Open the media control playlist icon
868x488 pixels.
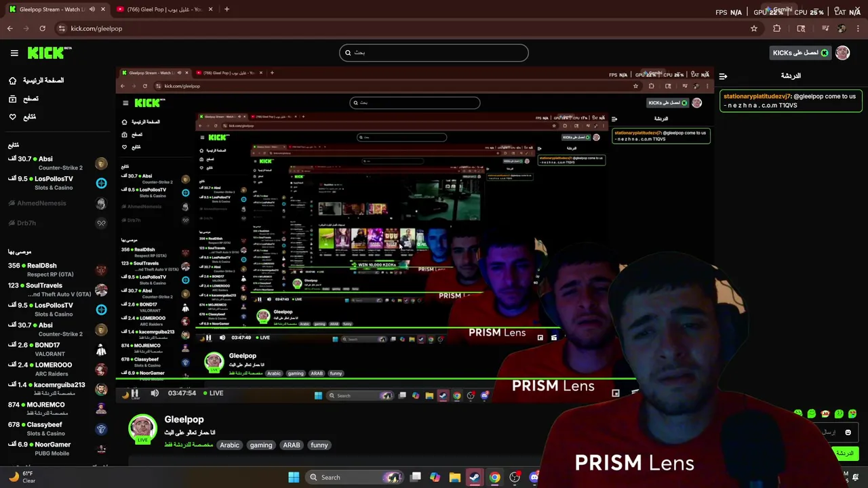tap(825, 28)
